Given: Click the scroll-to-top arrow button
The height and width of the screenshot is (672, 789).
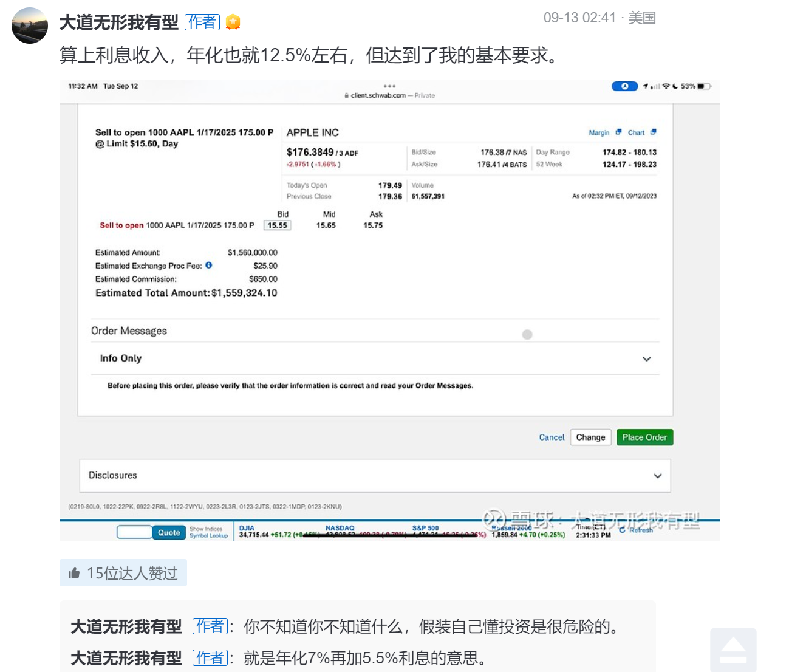Looking at the screenshot, I should (733, 650).
